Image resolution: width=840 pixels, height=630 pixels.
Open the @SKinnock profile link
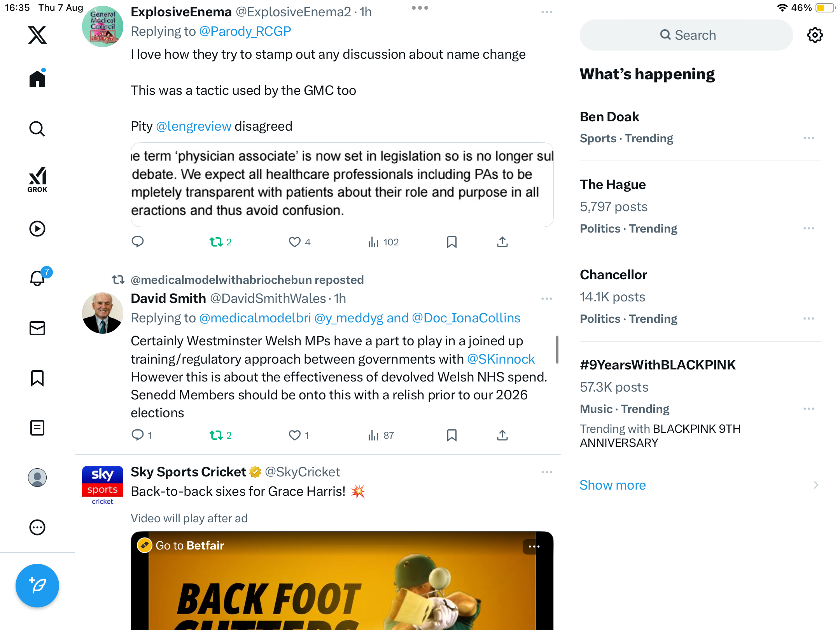[x=500, y=359]
